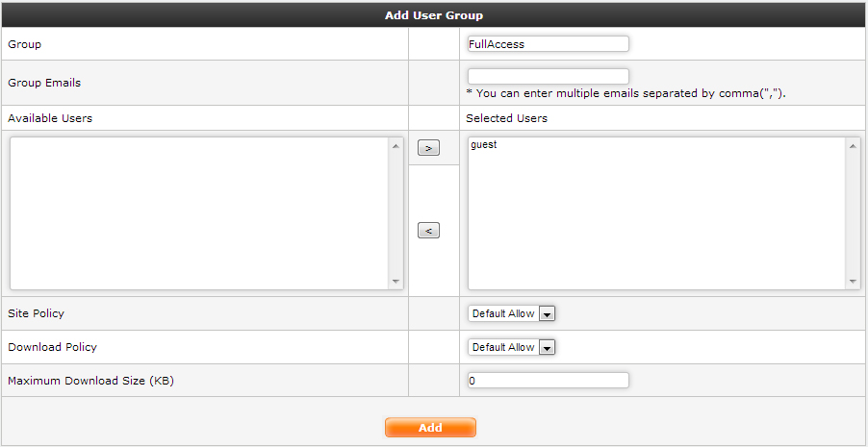Select guest in Selected Users list

pyautogui.click(x=484, y=145)
